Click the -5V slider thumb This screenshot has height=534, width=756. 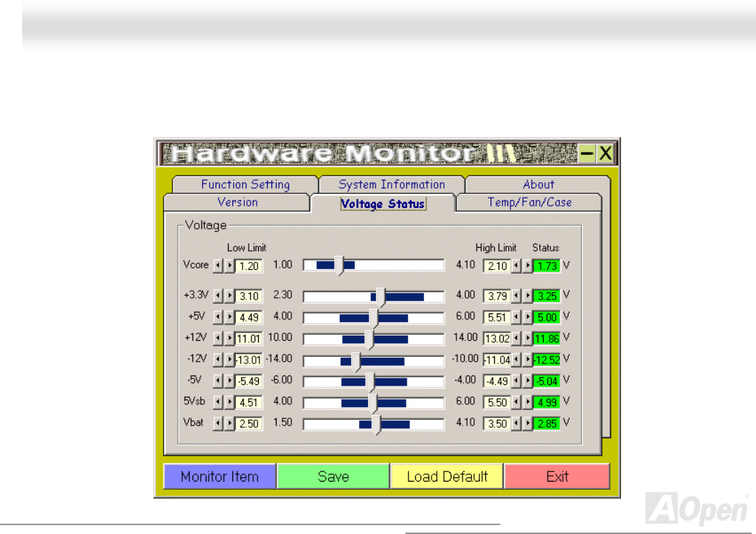pyautogui.click(x=370, y=382)
